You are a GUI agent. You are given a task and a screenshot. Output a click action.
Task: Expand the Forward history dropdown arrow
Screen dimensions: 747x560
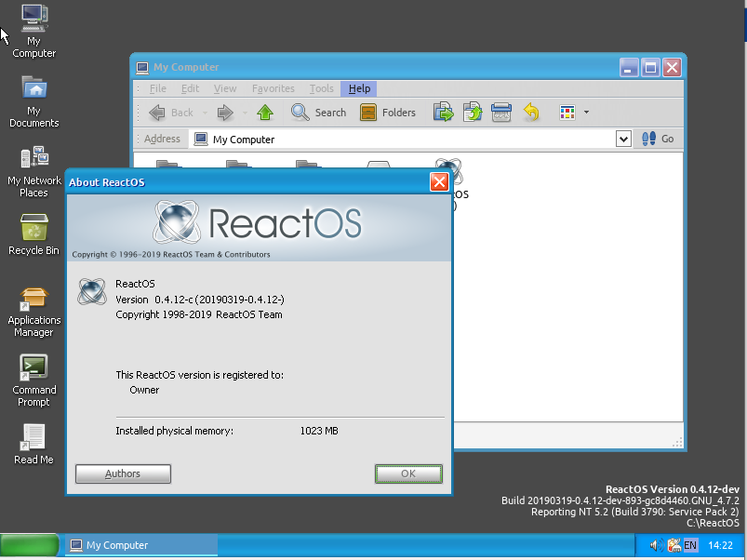(245, 113)
